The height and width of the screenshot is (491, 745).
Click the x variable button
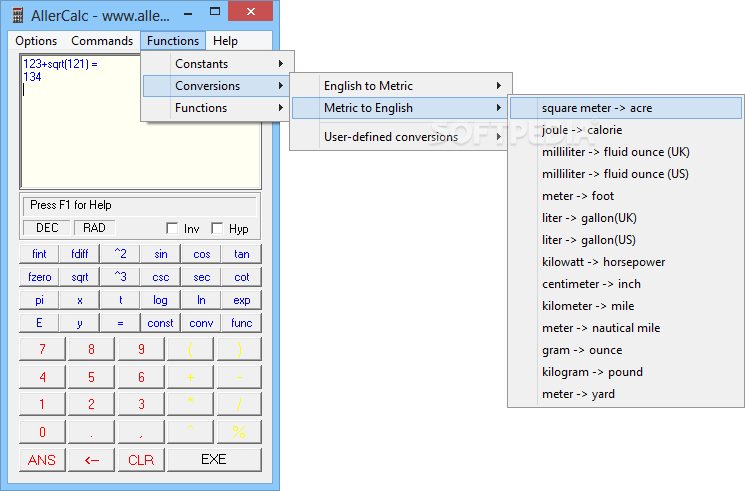tap(79, 300)
